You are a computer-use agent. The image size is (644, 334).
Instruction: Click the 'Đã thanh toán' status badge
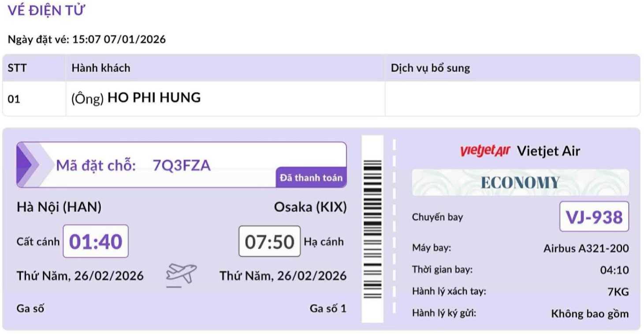tap(311, 178)
